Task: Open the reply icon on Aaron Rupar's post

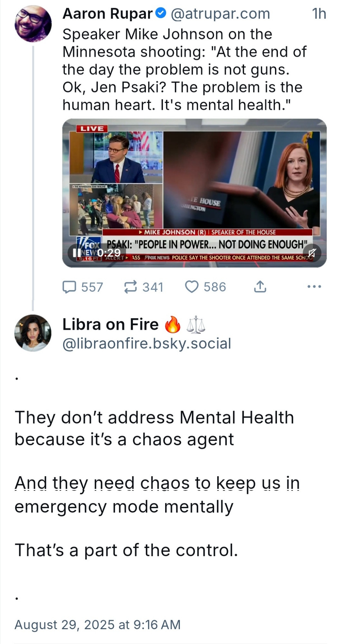Action: pyautogui.click(x=69, y=287)
